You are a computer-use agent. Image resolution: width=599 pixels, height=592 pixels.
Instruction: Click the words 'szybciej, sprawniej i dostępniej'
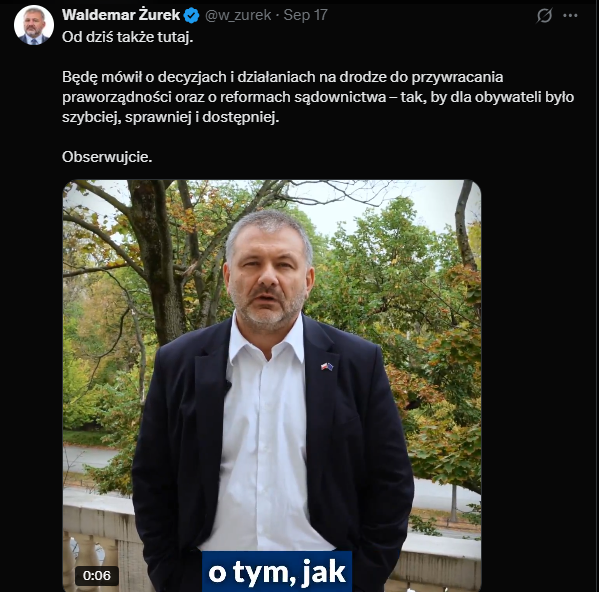coord(168,117)
